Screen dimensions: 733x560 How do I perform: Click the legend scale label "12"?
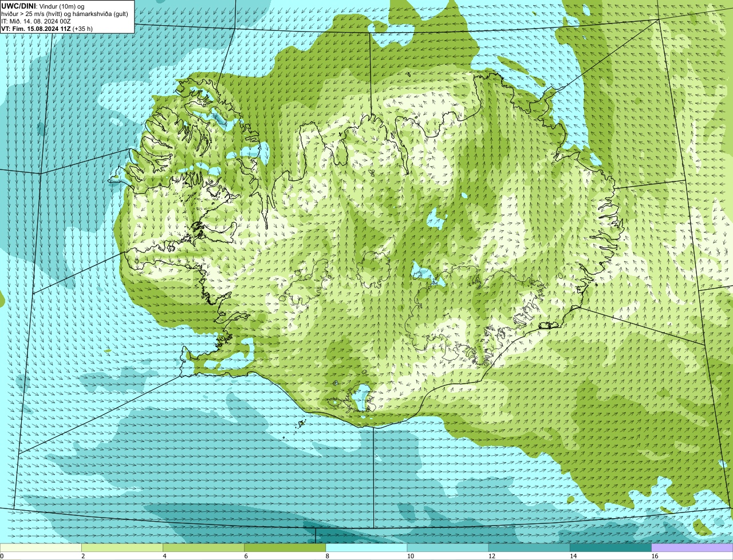pyautogui.click(x=492, y=556)
